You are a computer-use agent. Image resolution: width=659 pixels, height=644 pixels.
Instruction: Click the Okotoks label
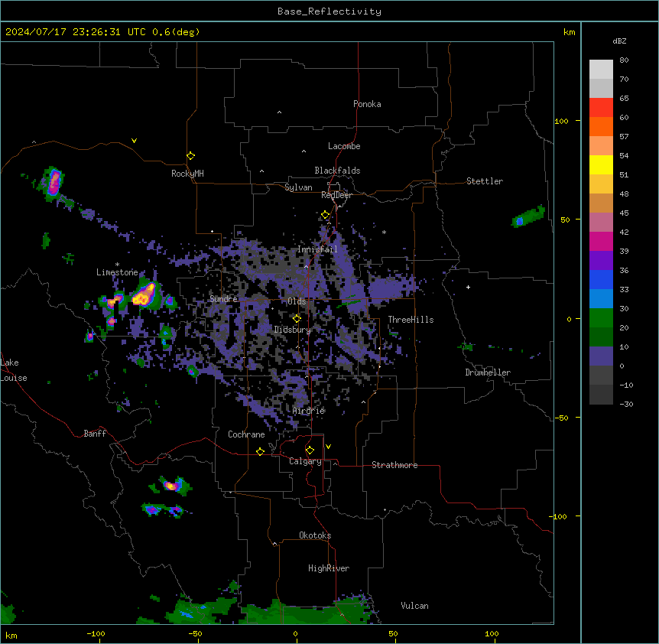pos(315,535)
